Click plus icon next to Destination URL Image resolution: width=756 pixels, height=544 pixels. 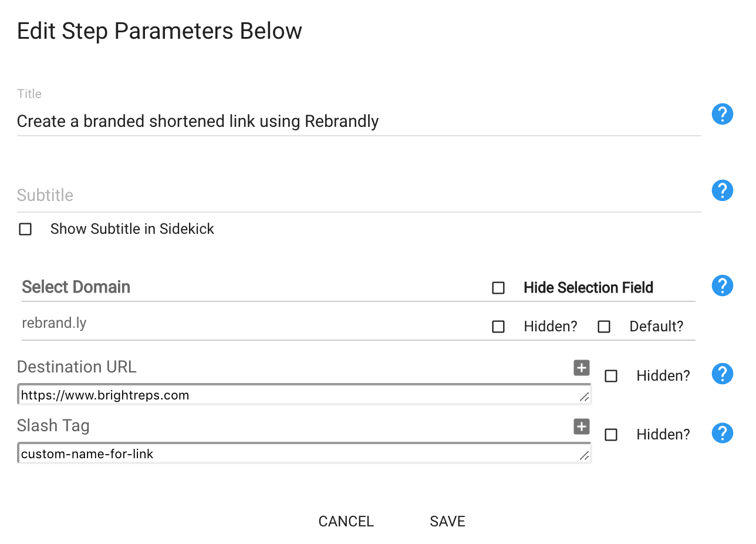[x=582, y=368]
